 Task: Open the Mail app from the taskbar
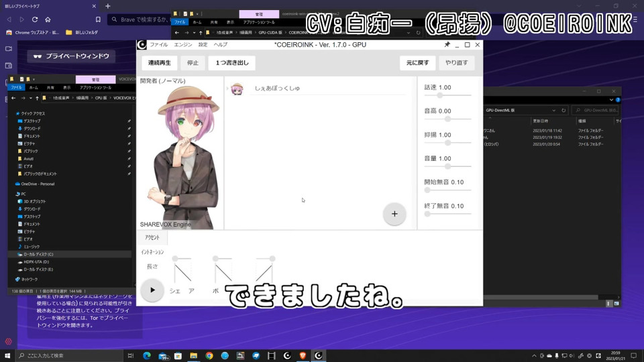(163, 355)
